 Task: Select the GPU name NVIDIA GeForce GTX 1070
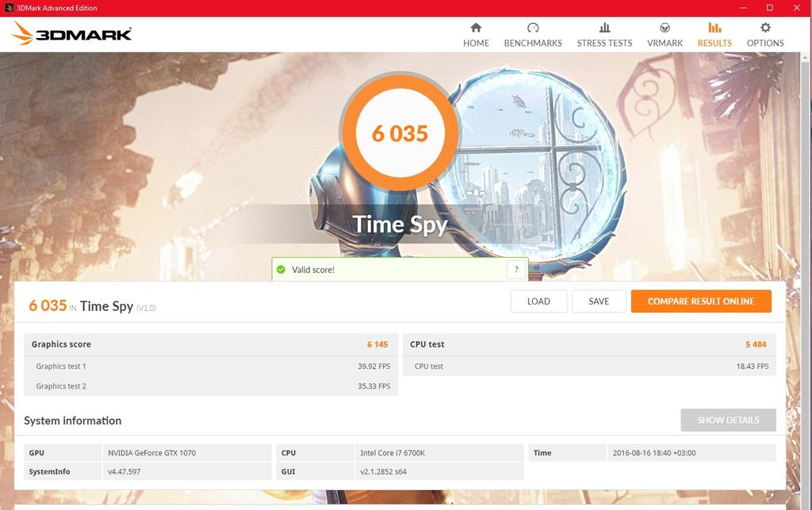[x=151, y=453]
